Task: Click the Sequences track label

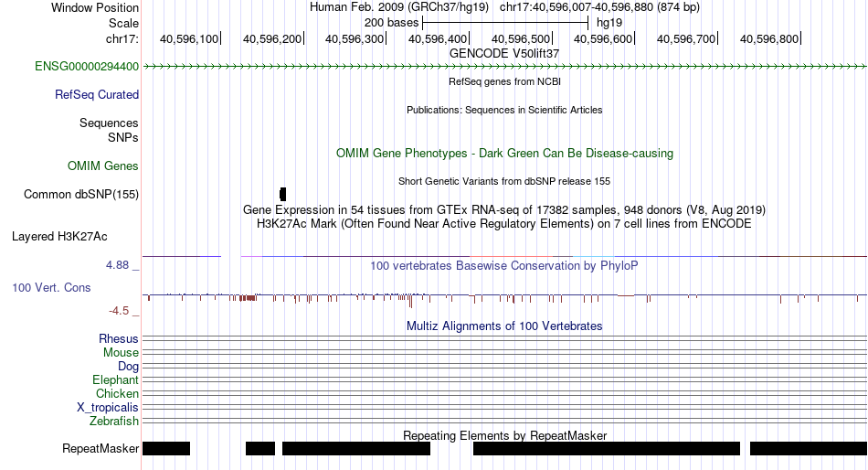Action: pos(109,123)
